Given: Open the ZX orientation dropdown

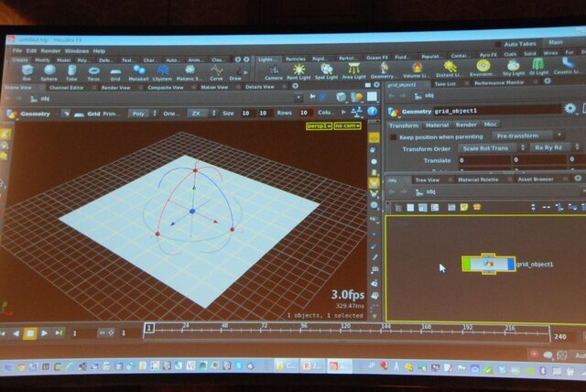Looking at the screenshot, I should 201,114.
